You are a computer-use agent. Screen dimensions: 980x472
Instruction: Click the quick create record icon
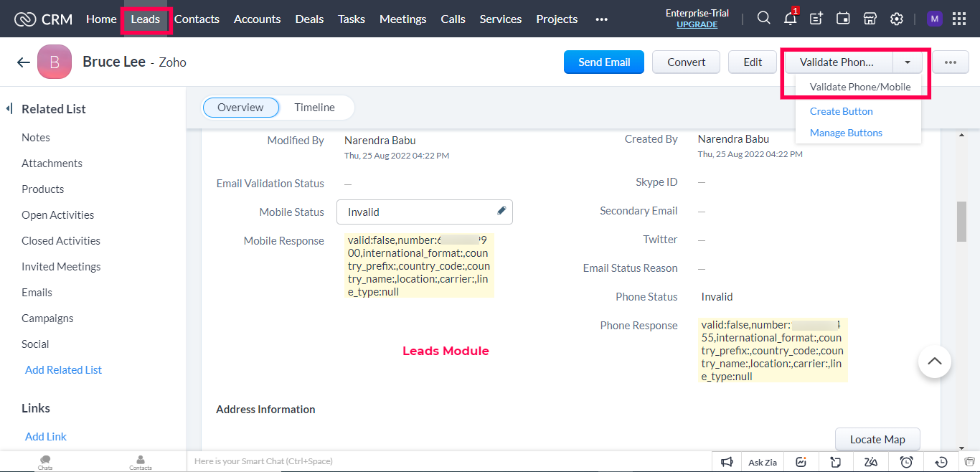click(x=816, y=19)
